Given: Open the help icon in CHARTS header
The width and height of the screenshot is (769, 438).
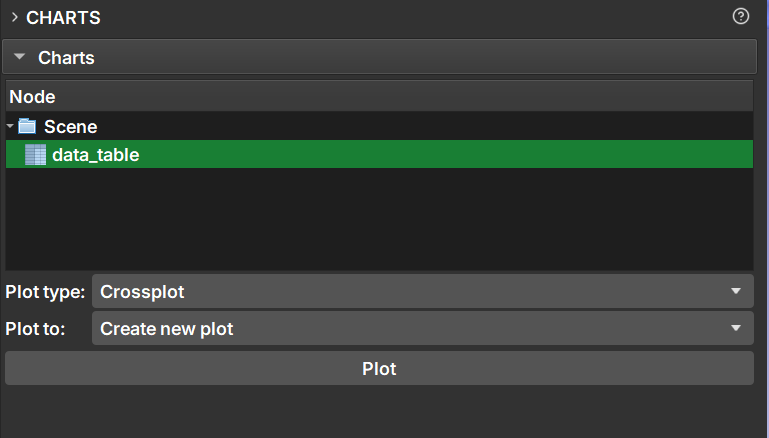Looking at the screenshot, I should click(x=741, y=16).
